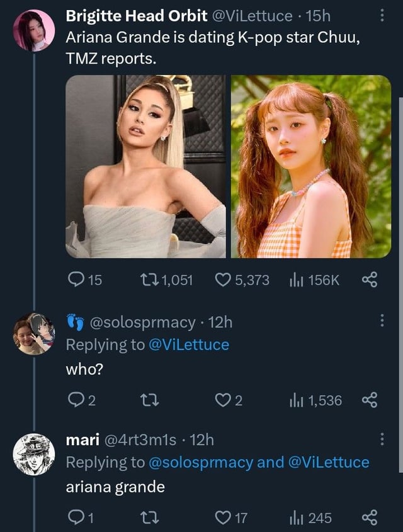
Task: Like mari's "ariana grande" reply
Action: 223,518
